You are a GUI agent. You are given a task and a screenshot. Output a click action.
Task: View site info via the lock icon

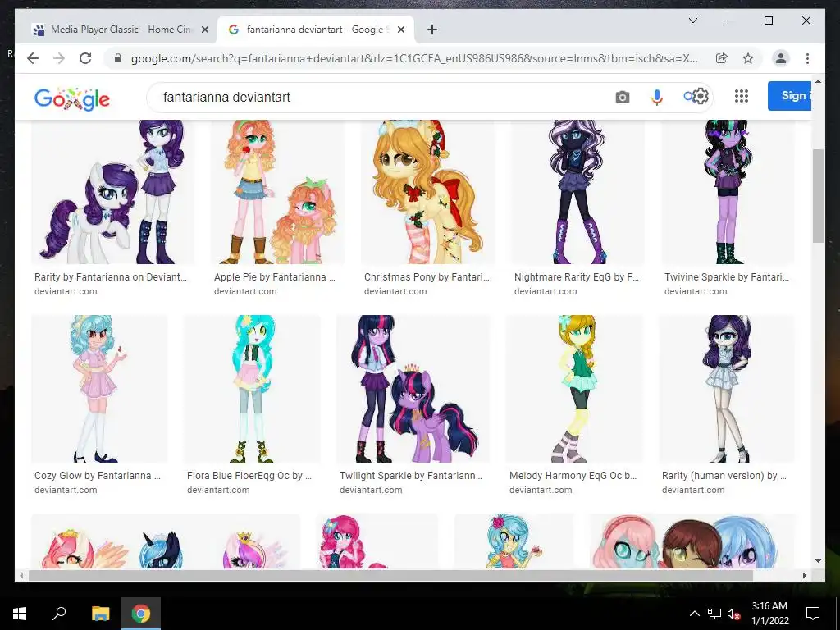pyautogui.click(x=118, y=58)
